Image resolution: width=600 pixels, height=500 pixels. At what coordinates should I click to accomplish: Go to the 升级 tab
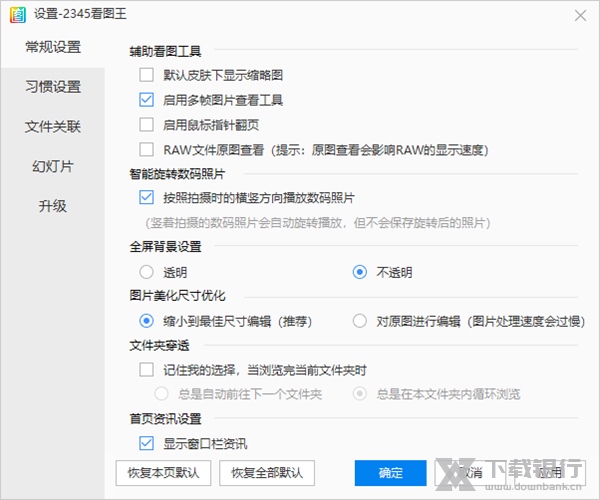pyautogui.click(x=53, y=206)
